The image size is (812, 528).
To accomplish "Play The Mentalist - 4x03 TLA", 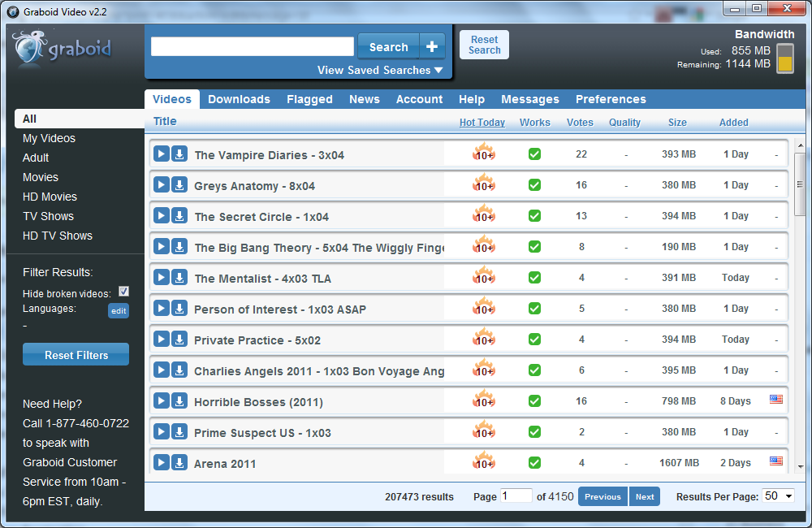I will pos(162,278).
